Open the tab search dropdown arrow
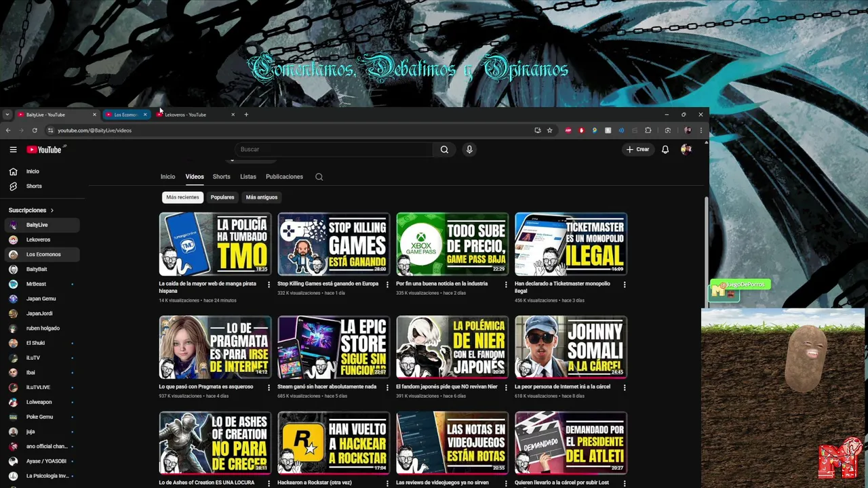 tap(7, 115)
